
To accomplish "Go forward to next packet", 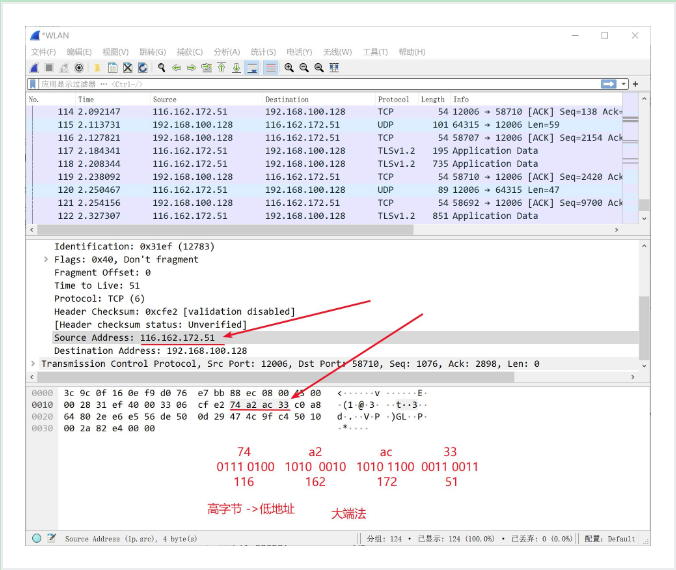I will [x=191, y=68].
